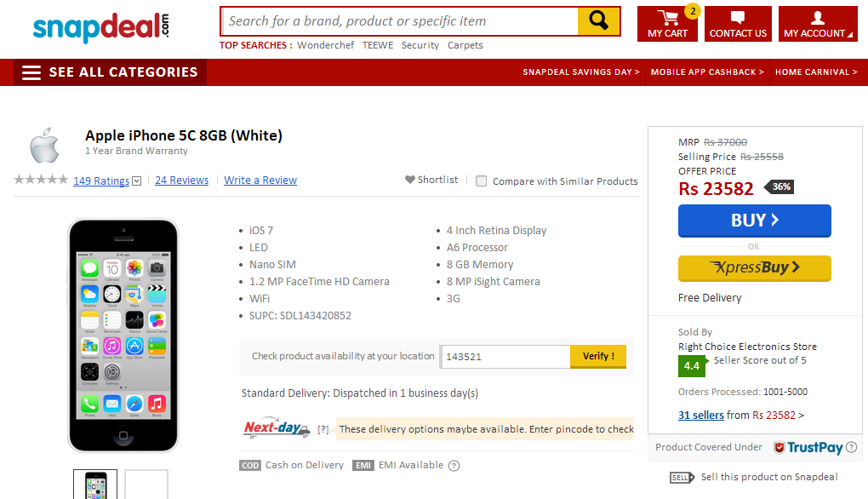Click Sell this product on Snapdeal
Screen dimensions: 868x499
point(769,477)
